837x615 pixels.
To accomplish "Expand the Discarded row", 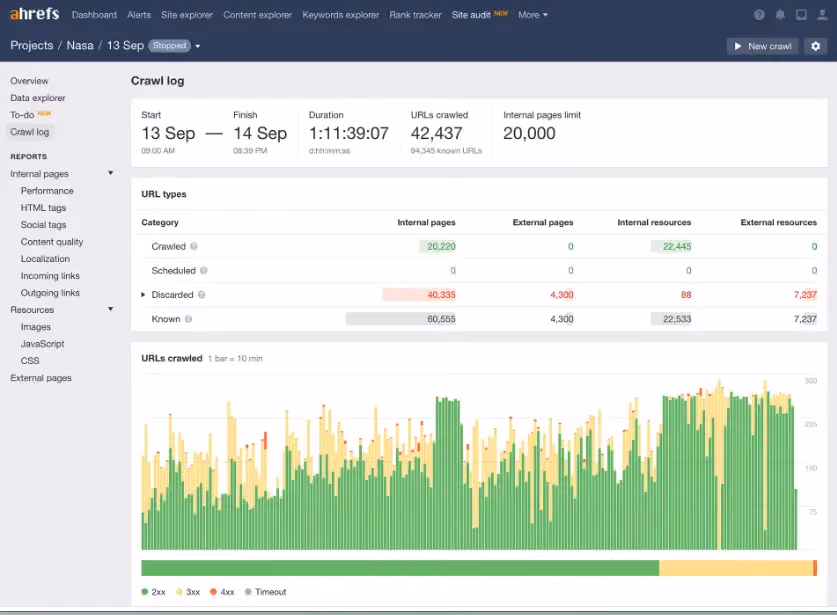I will click(x=143, y=295).
